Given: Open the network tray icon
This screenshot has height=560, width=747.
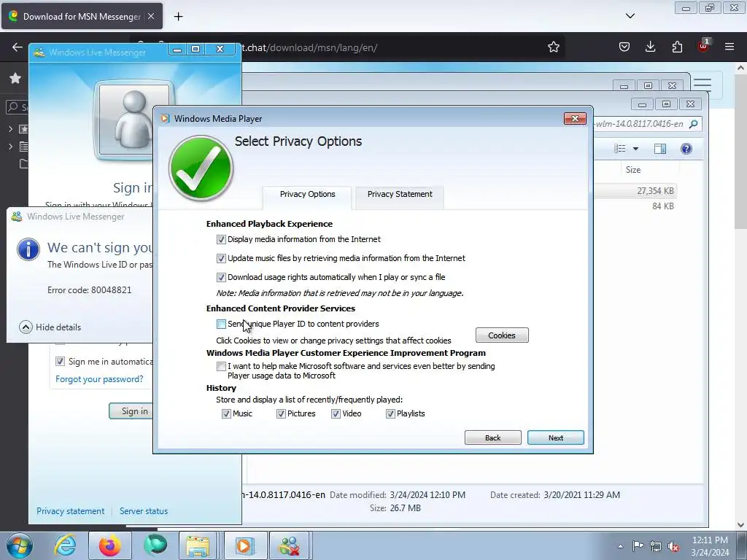Looking at the screenshot, I should tap(656, 546).
